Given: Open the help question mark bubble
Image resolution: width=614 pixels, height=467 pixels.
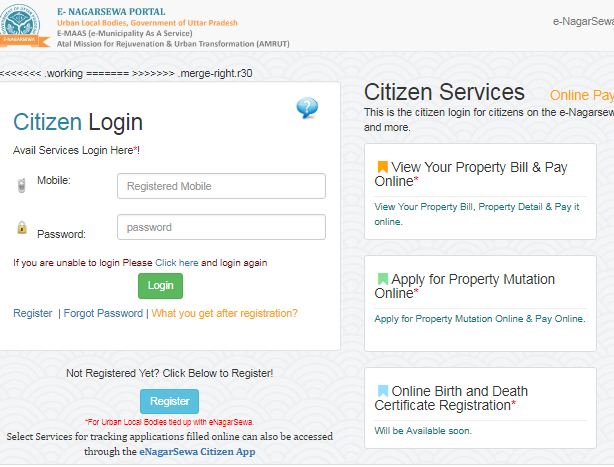Looking at the screenshot, I should coord(307,108).
